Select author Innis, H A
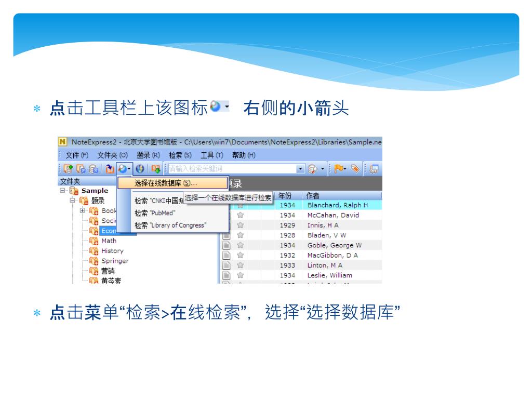The width and height of the screenshot is (532, 399). pyautogui.click(x=323, y=225)
